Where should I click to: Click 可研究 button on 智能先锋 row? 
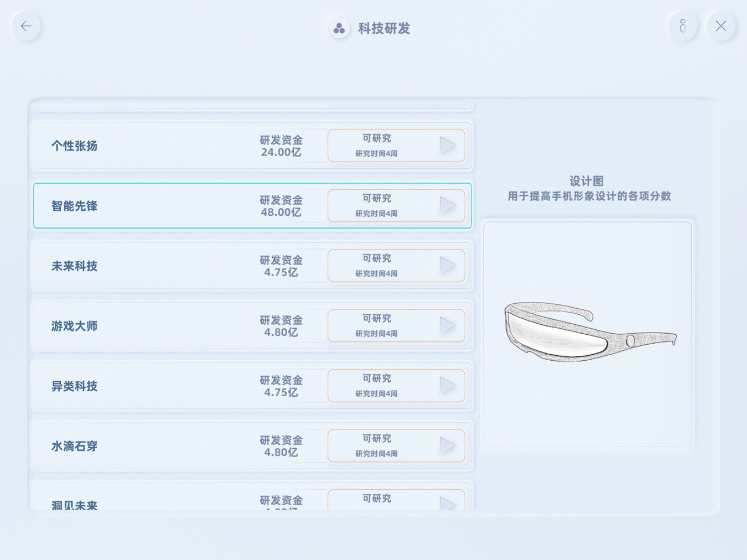tap(396, 205)
